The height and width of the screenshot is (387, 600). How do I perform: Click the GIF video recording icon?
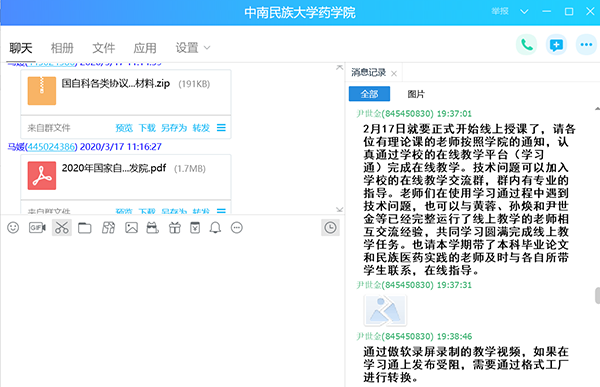pos(37,228)
